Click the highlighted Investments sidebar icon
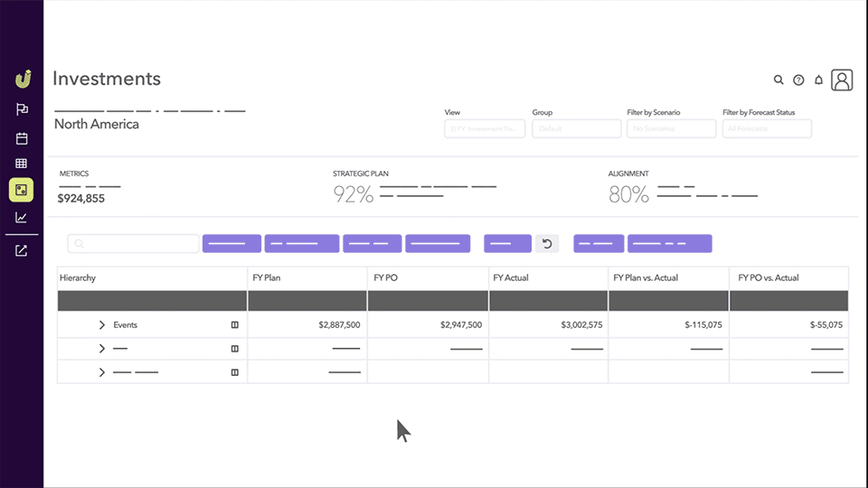The image size is (868, 488). (x=22, y=190)
